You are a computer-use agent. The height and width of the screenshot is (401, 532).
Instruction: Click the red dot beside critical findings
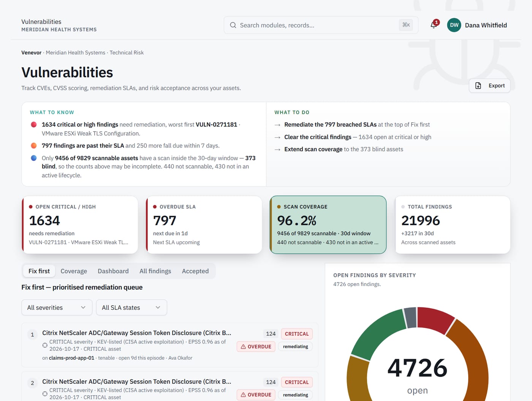coord(34,124)
